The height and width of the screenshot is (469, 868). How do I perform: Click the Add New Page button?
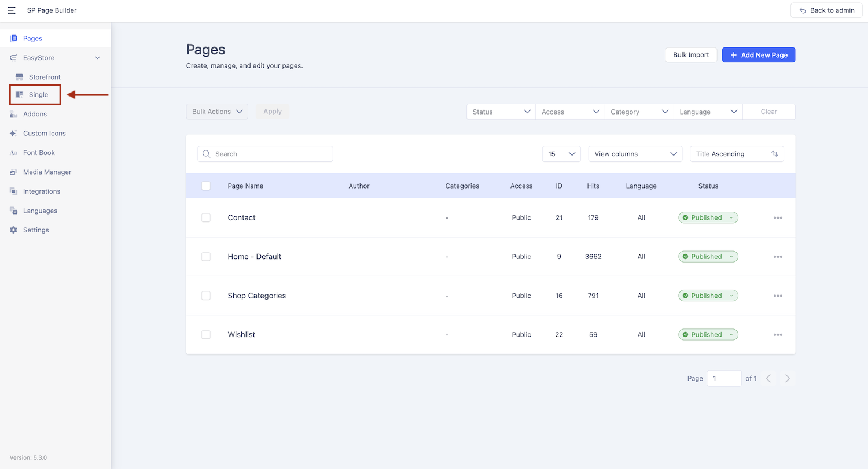point(758,55)
